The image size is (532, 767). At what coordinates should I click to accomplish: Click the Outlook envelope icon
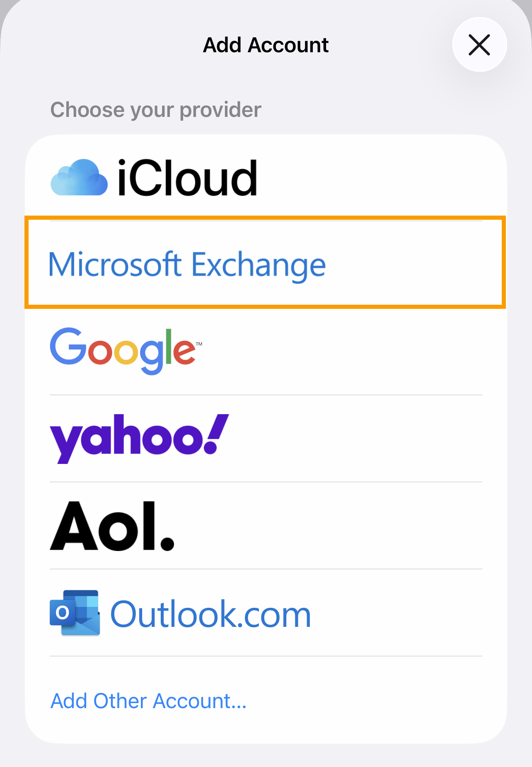tap(75, 613)
